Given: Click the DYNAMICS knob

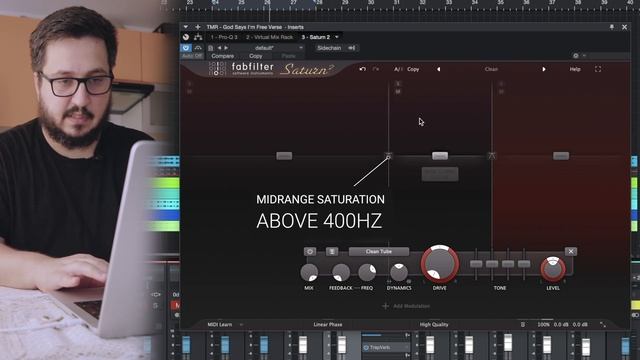Looking at the screenshot, I should pos(399,272).
